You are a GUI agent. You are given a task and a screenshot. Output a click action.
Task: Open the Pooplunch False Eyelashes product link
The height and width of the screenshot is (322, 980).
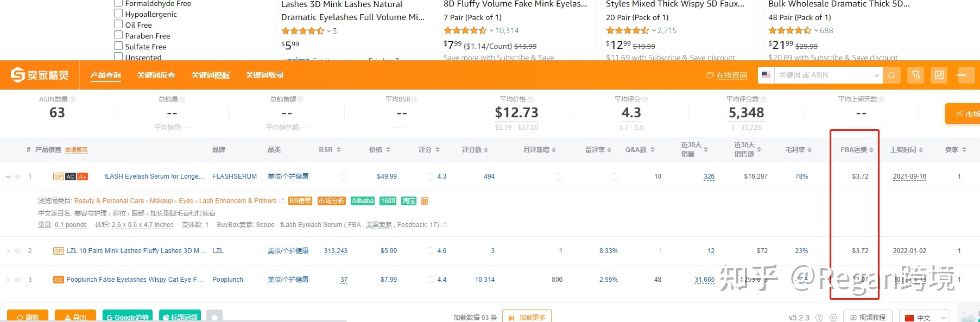134,280
